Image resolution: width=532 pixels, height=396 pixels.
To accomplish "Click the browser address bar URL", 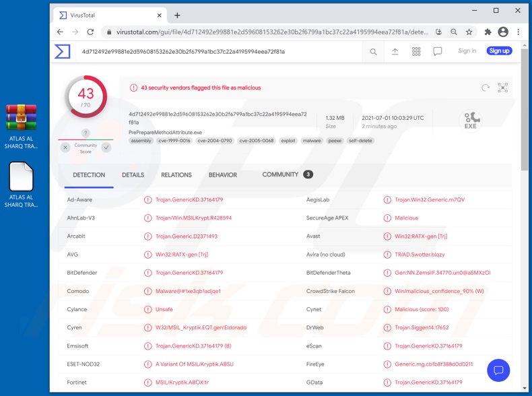I will tap(273, 32).
